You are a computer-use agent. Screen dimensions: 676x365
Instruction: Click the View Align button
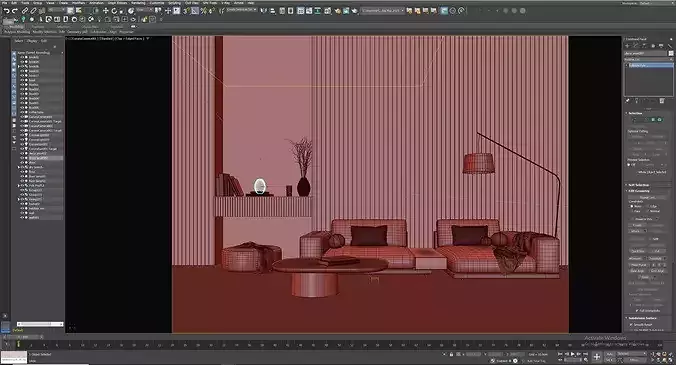(x=637, y=271)
